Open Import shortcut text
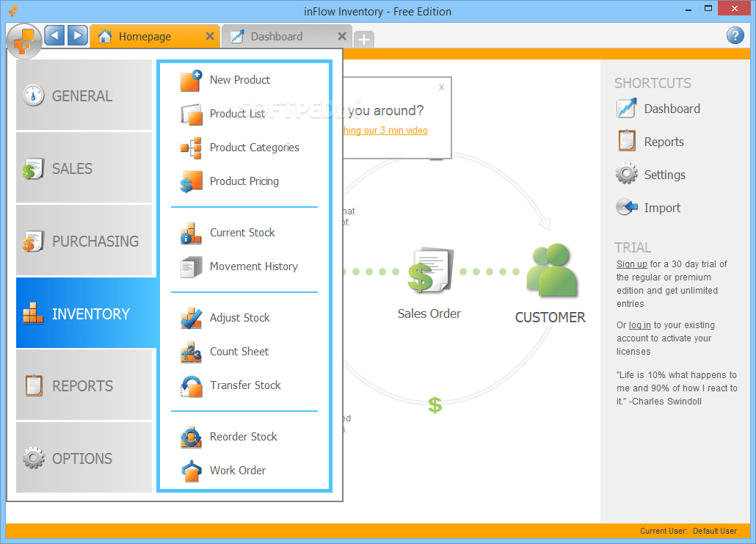Screen dimensions: 756x544 [x=662, y=208]
